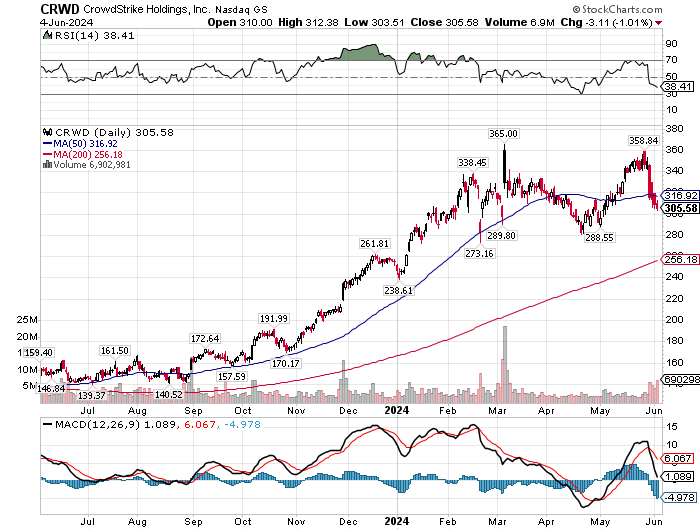Click the black MACD legend line

tap(47, 425)
